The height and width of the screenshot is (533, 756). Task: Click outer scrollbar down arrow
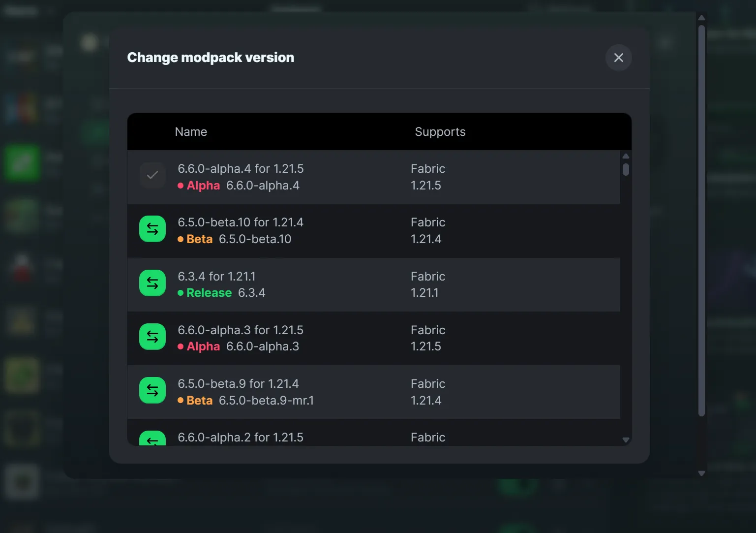tap(701, 473)
